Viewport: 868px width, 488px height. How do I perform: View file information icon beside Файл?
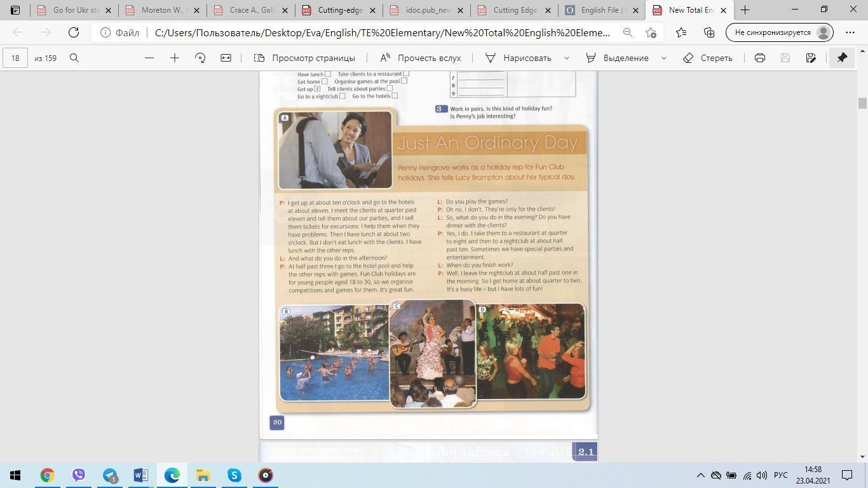coord(105,32)
